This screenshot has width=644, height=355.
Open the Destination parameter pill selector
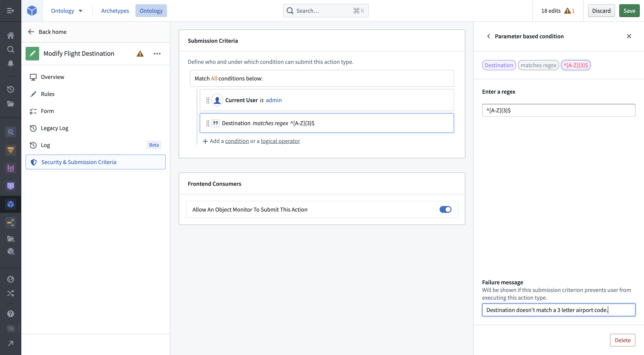[499, 65]
